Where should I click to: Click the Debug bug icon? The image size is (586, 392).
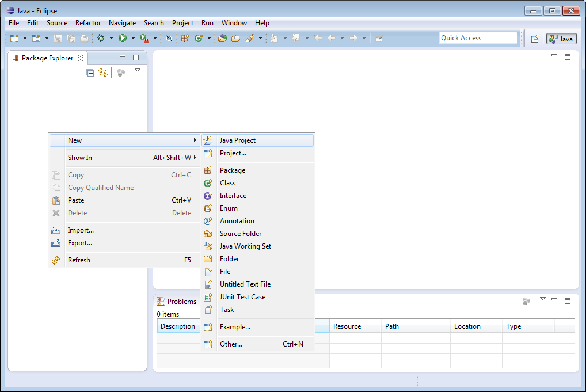coord(101,38)
